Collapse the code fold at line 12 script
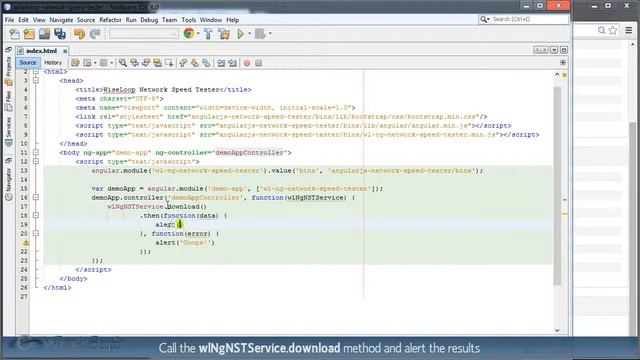This screenshot has height=360, width=640. click(x=36, y=161)
